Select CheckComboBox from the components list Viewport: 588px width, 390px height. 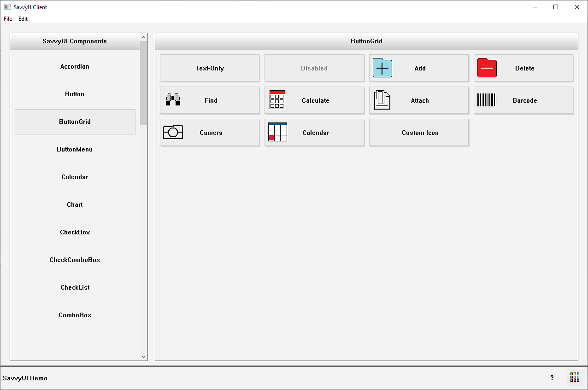click(75, 260)
